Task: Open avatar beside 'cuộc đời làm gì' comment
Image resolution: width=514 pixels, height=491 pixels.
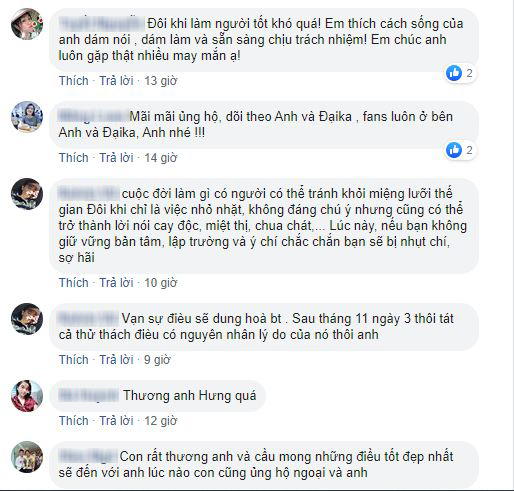Action: coord(27,194)
